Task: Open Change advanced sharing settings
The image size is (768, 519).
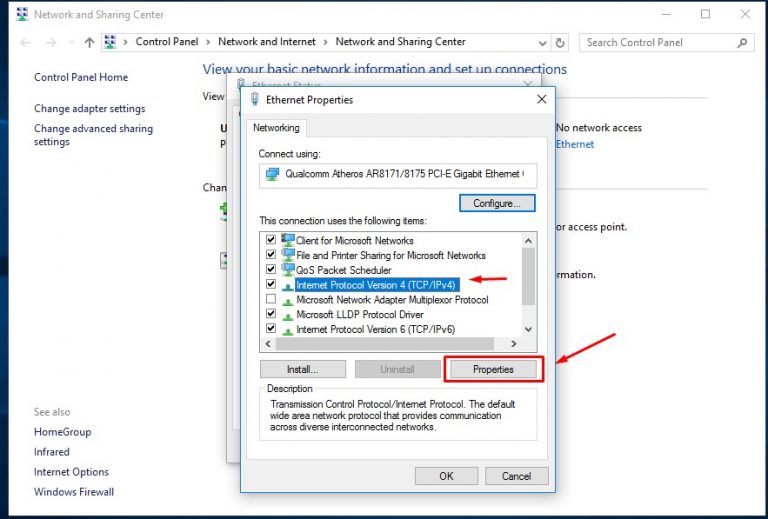Action: (x=93, y=135)
